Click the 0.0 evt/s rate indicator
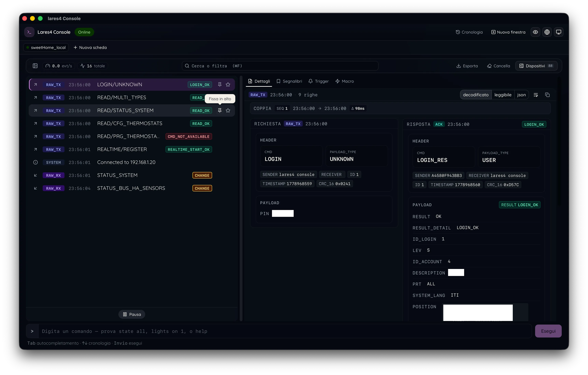Image resolution: width=588 pixels, height=375 pixels. click(x=59, y=66)
